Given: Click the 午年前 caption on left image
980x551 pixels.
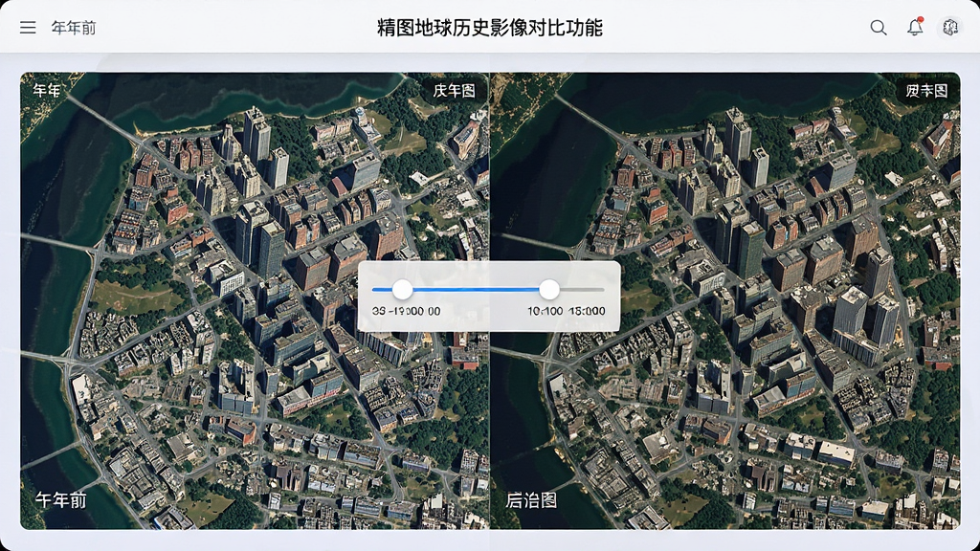Looking at the screenshot, I should [60, 499].
